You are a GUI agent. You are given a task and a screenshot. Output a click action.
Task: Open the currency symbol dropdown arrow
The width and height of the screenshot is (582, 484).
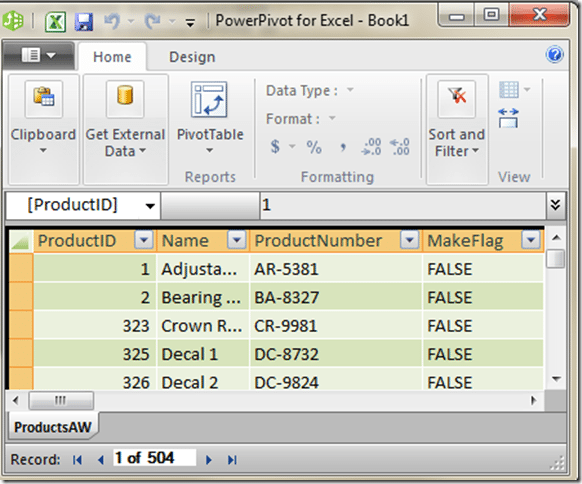click(x=292, y=146)
